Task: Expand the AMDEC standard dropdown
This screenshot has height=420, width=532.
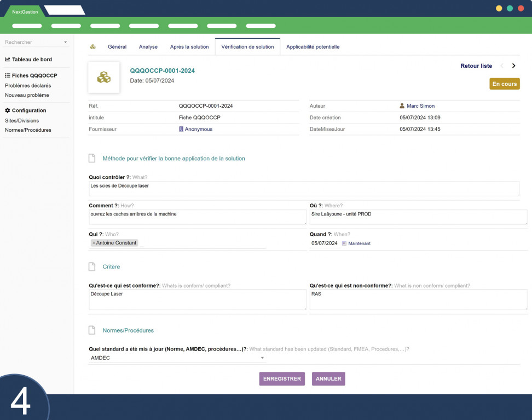Action: point(262,358)
